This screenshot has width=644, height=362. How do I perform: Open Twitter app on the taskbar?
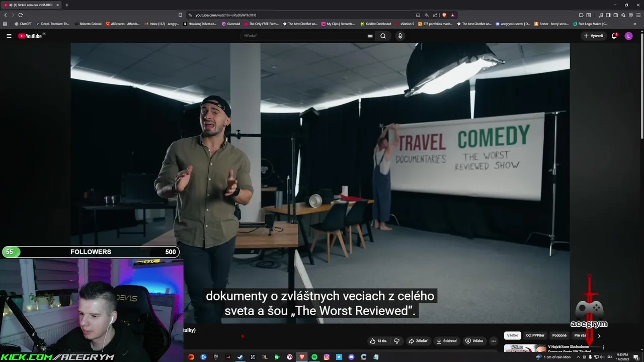(339, 357)
